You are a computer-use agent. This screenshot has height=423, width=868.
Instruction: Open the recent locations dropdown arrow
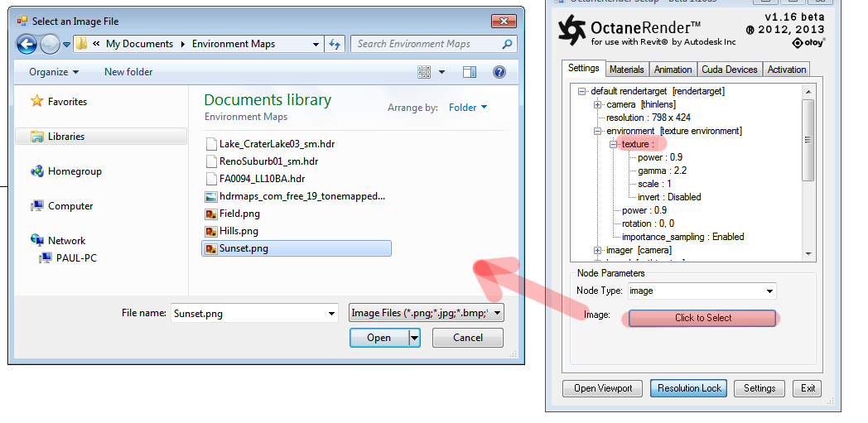pos(66,44)
